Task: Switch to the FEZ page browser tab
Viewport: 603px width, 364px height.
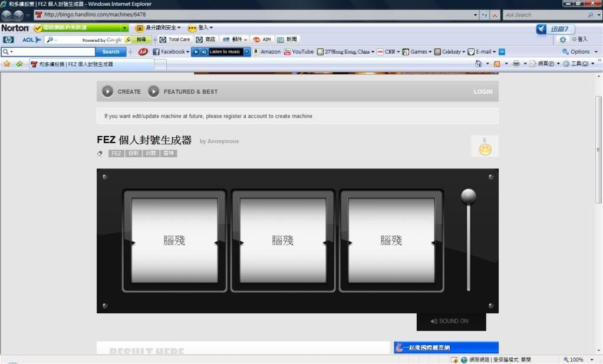Action: 75,64
